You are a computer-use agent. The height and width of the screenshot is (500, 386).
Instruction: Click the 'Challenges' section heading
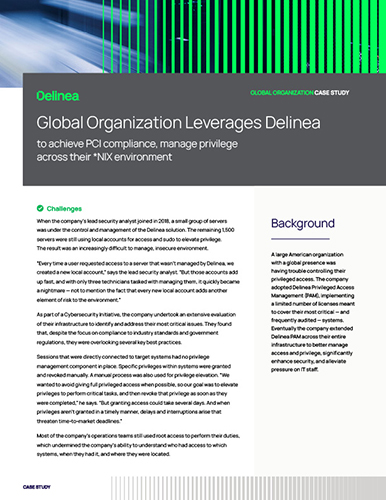pos(64,209)
